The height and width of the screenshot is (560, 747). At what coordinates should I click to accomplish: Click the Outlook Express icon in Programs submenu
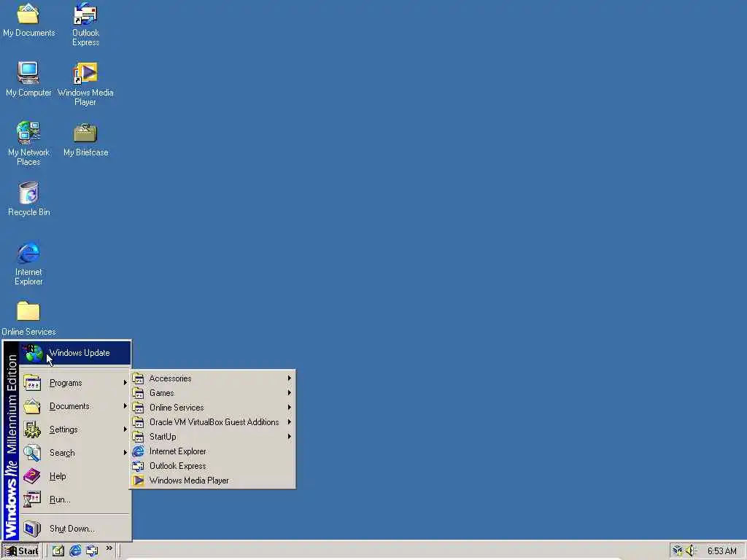[x=138, y=466]
